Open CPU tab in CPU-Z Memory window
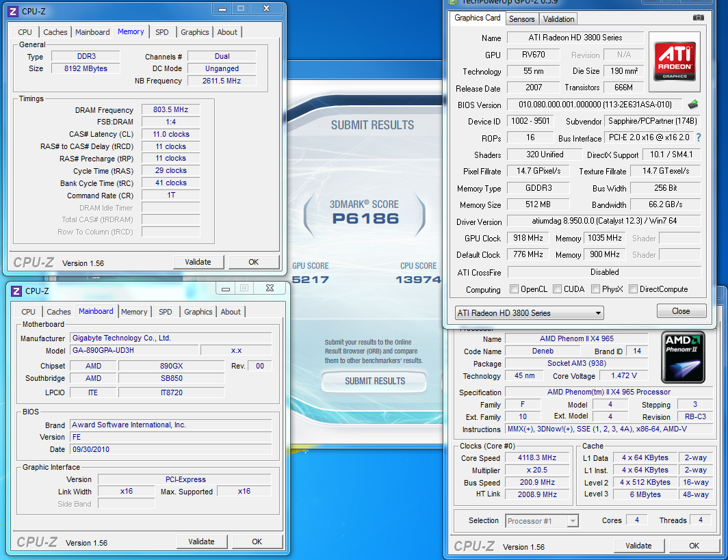Screen dimensions: 728x560 click(x=25, y=32)
